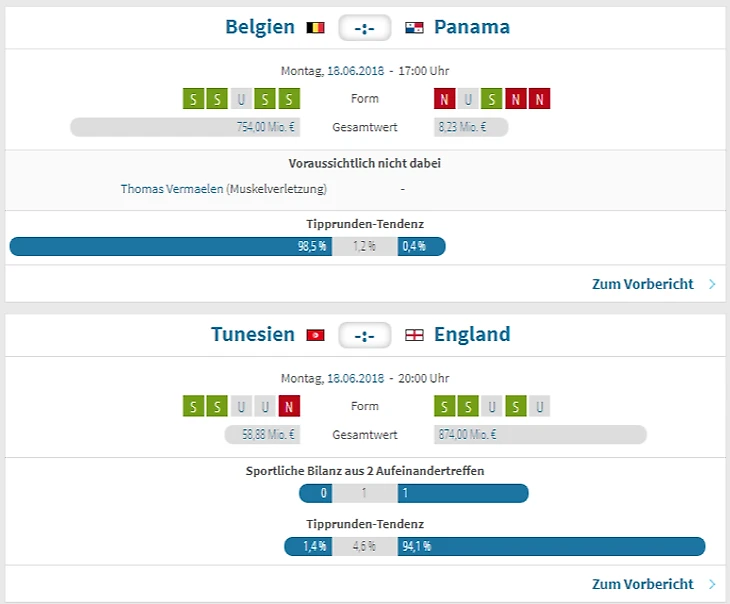Image resolution: width=730 pixels, height=604 pixels.
Task: Open Zum Vorbericht for Belgien vs Panama
Action: click(642, 284)
